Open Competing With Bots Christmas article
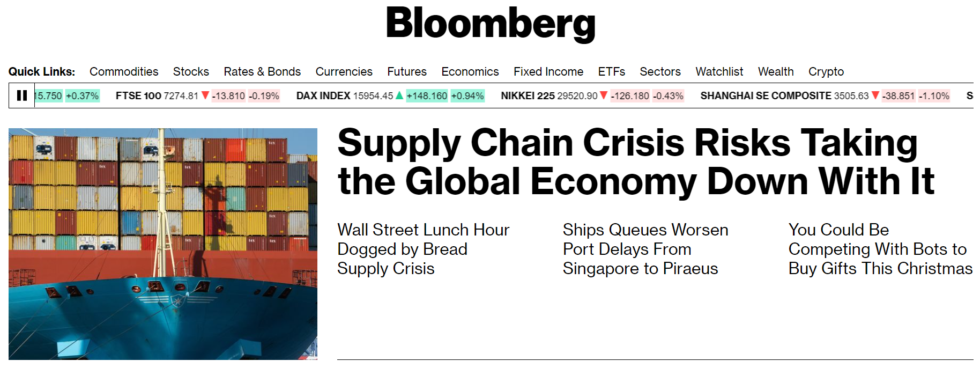The width and height of the screenshot is (980, 368). (x=880, y=249)
